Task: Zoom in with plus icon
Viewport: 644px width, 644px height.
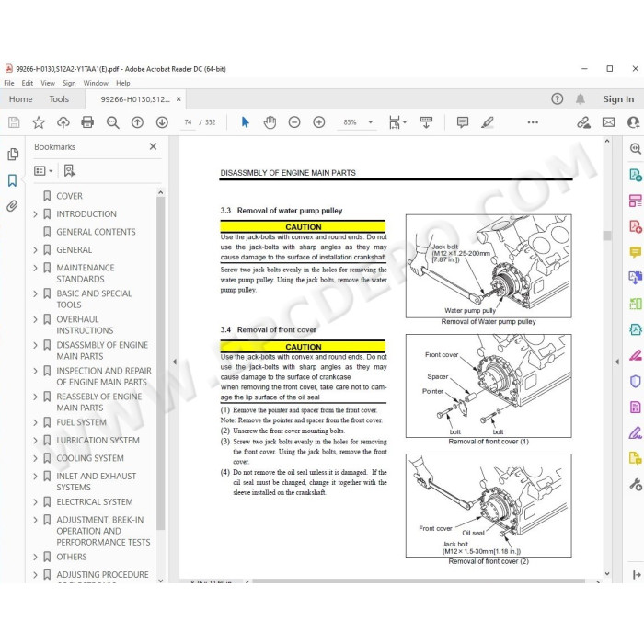Action: tap(318, 122)
